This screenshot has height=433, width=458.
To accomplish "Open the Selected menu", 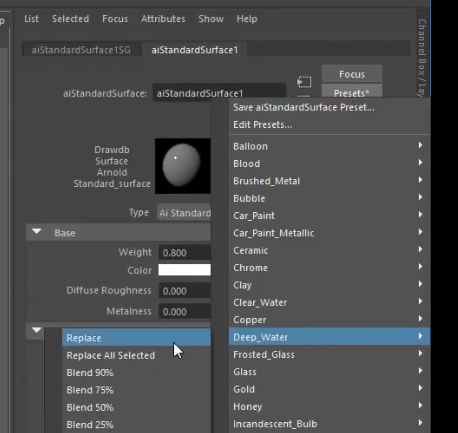I will tap(70, 19).
